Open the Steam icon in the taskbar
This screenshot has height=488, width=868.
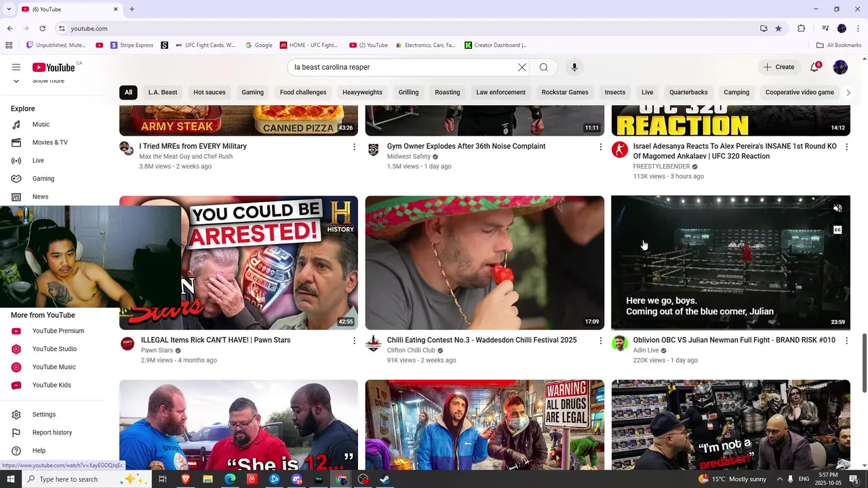click(x=385, y=479)
